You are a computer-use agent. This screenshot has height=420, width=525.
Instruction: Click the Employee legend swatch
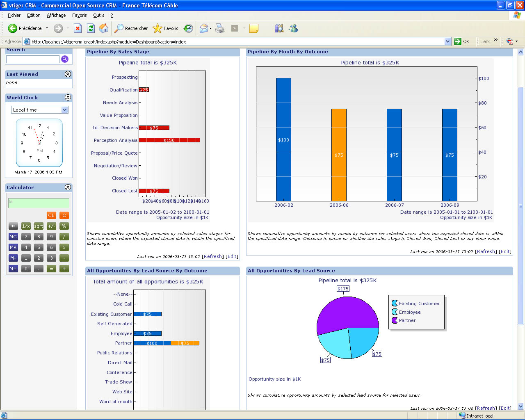pos(395,312)
